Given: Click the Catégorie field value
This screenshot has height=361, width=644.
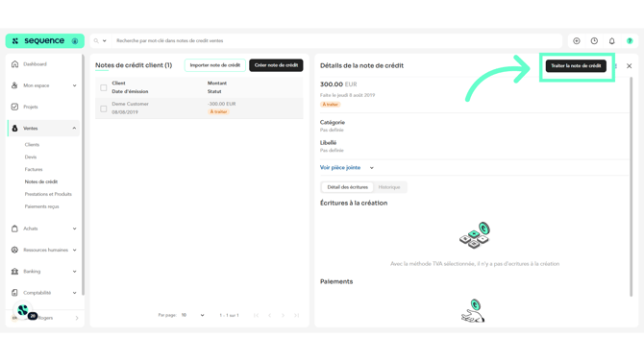Looking at the screenshot, I should 332,130.
